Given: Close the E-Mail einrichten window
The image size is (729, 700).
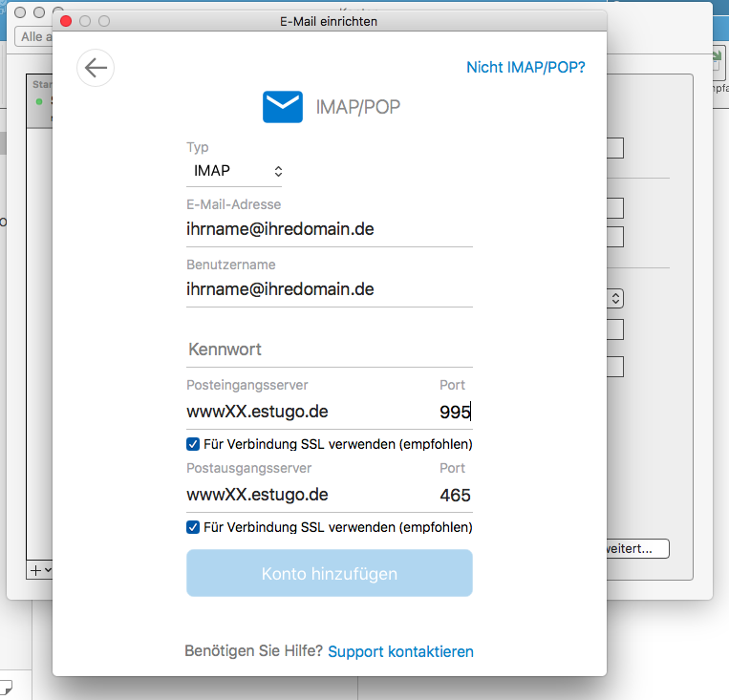Looking at the screenshot, I should coord(65,20).
